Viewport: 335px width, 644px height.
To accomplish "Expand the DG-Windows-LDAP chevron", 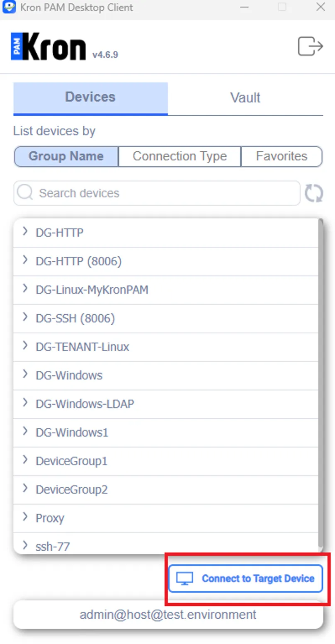I will pyautogui.click(x=25, y=403).
